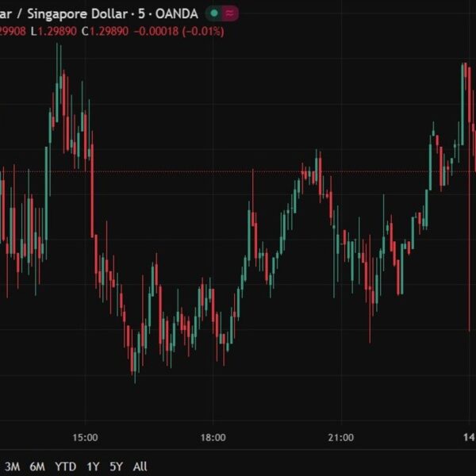
Task: Click the red wave indicator icon
Action: tap(230, 13)
